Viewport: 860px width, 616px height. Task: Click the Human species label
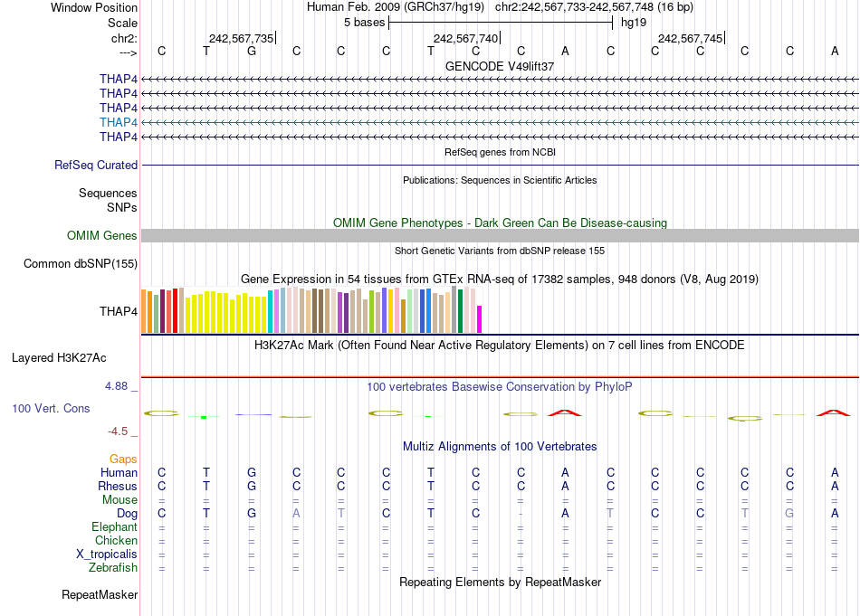[x=119, y=472]
